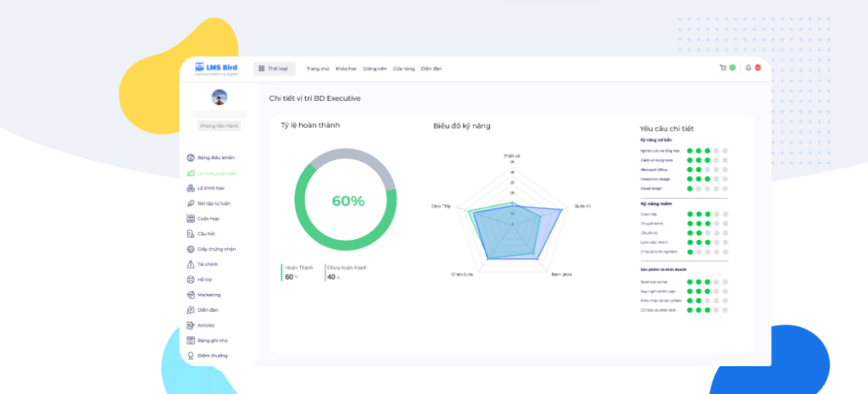Click first rating dot for Giao tiếp
Image resolution: width=868 pixels, height=394 pixels.
690,214
